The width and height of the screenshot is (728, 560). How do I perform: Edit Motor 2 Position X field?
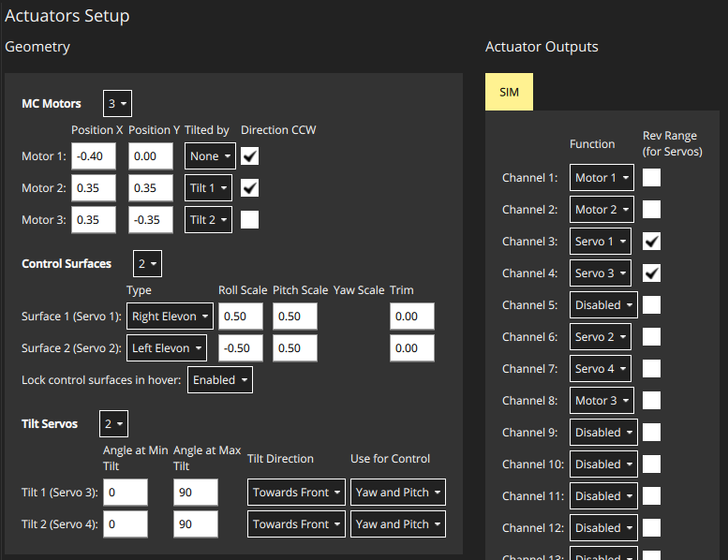coord(94,188)
